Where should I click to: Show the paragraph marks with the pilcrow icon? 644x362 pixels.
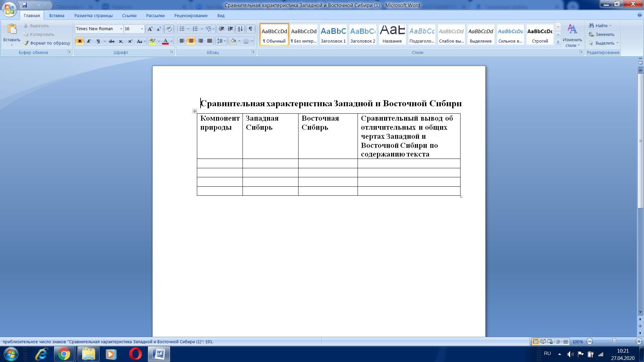click(x=250, y=29)
